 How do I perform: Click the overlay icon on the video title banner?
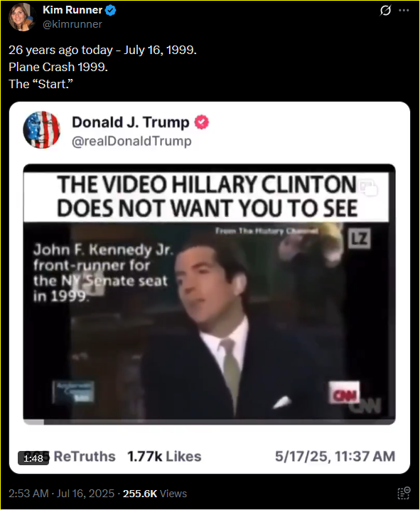point(369,188)
